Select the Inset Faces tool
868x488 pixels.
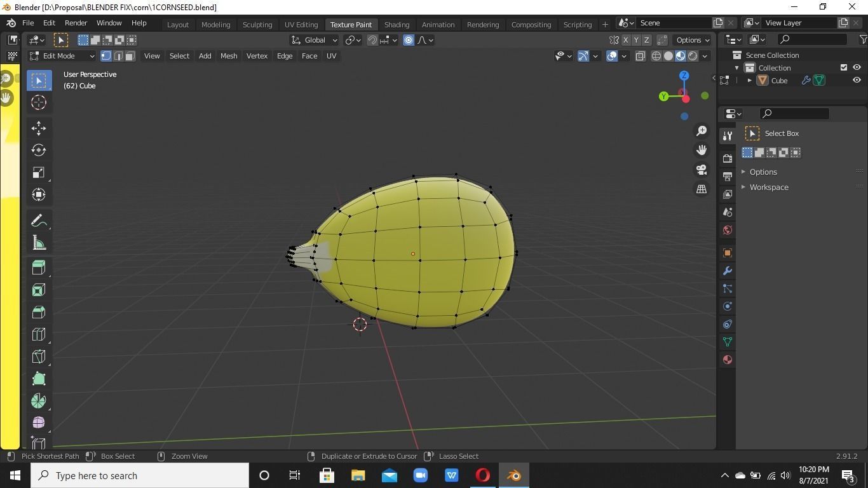pos(39,290)
